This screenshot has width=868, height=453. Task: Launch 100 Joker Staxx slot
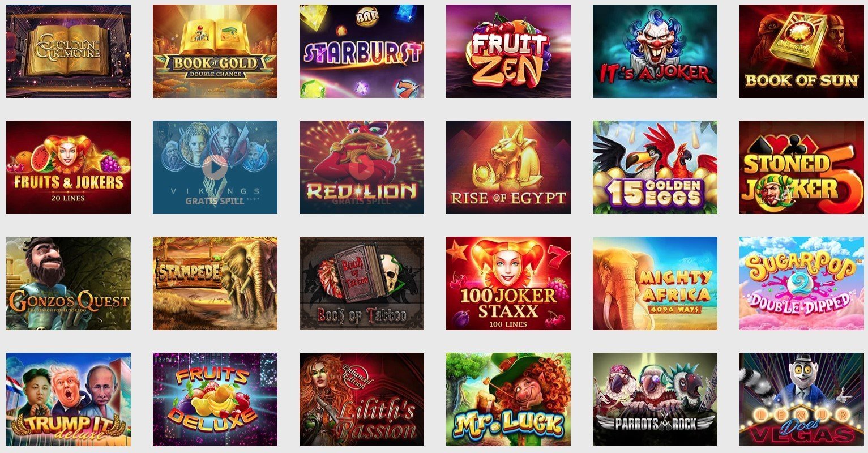pyautogui.click(x=508, y=283)
